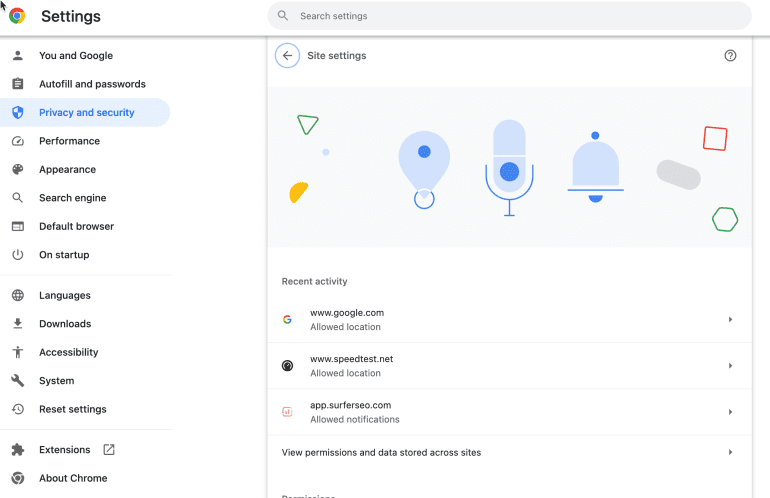Click the Performance gauge icon

[17, 141]
